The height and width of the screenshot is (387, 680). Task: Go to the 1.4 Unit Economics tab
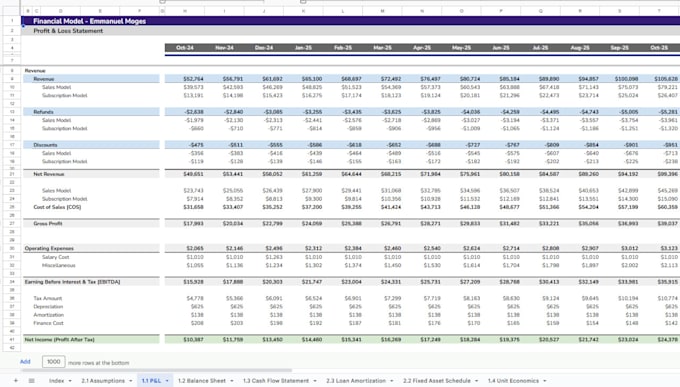(513, 380)
